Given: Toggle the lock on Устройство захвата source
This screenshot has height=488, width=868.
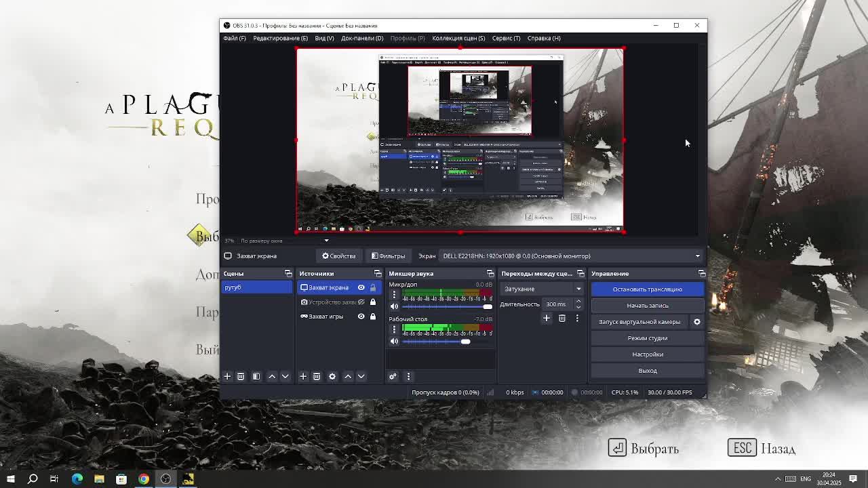Looking at the screenshot, I should tap(372, 302).
